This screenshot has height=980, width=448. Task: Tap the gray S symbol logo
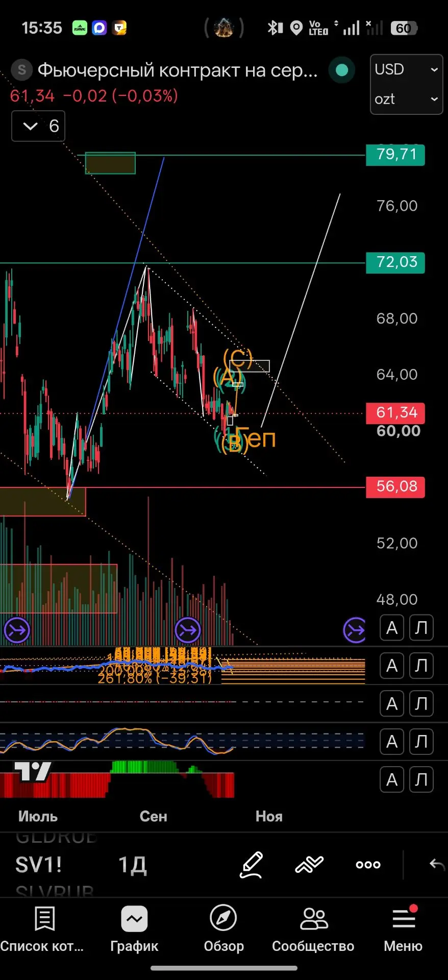[x=21, y=70]
